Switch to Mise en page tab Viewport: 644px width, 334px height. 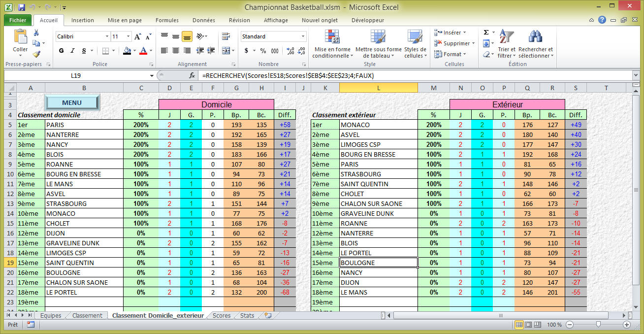[x=125, y=20]
